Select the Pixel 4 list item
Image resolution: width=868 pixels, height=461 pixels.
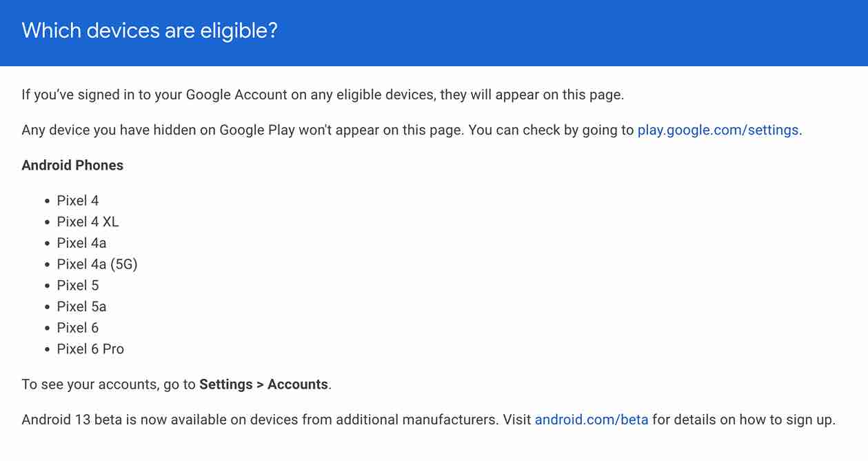(78, 201)
